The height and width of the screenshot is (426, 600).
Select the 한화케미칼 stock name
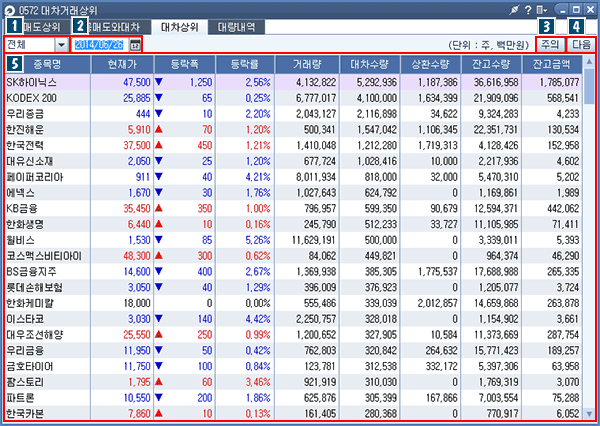point(30,303)
